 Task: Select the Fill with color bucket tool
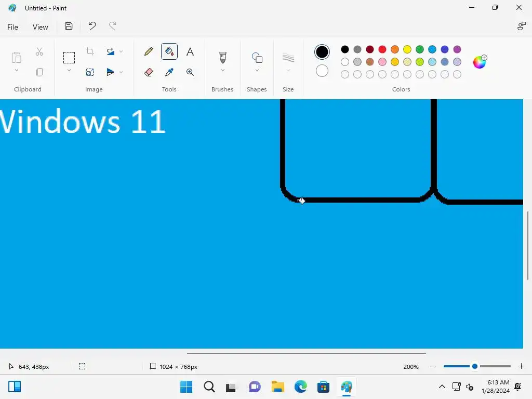[x=169, y=51]
